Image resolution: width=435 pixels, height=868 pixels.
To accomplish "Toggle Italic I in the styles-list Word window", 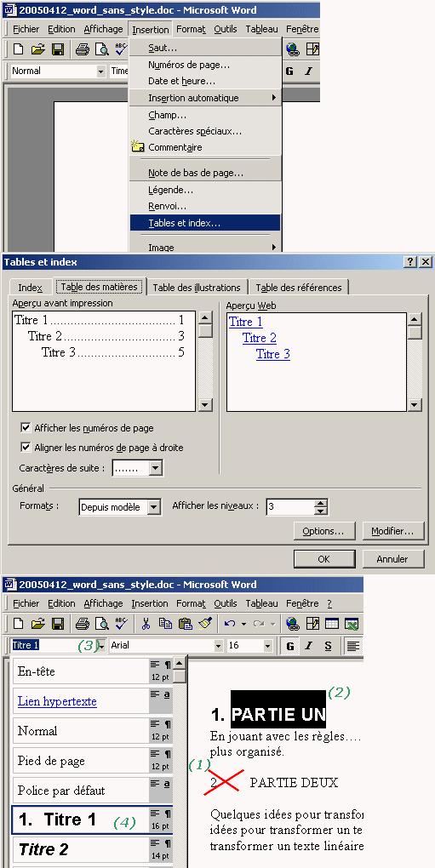I will click(x=309, y=646).
